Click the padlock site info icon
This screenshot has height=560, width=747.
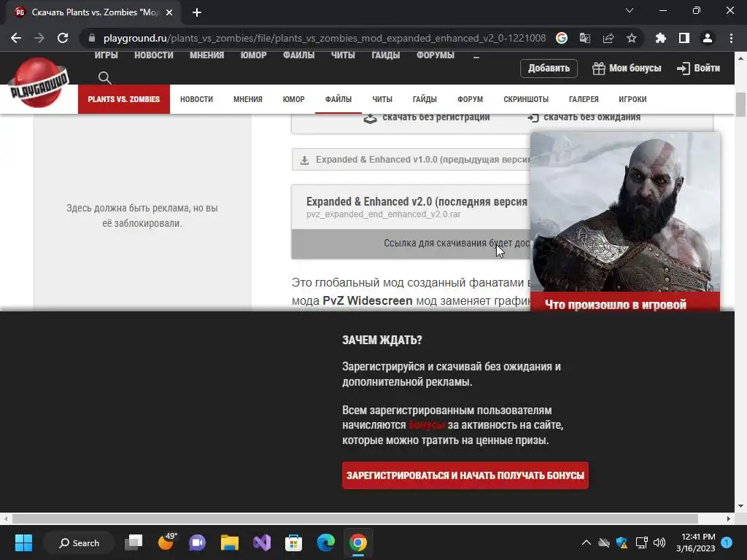click(x=92, y=38)
